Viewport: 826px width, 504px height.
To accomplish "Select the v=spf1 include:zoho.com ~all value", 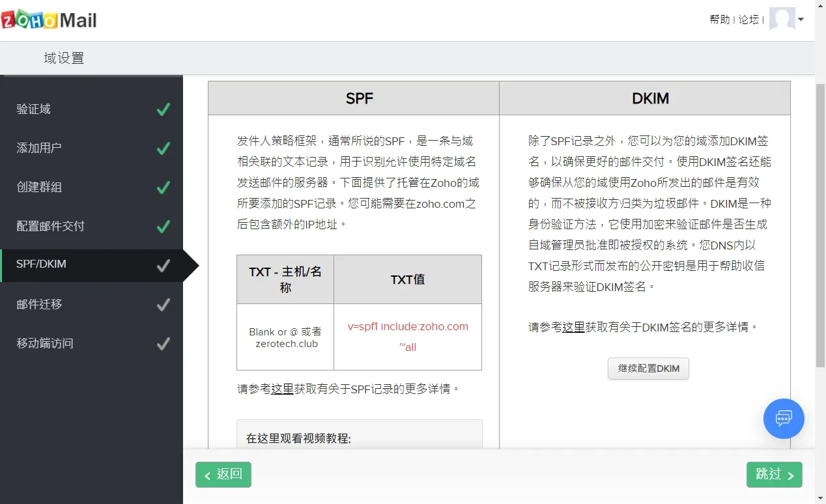I will (408, 337).
